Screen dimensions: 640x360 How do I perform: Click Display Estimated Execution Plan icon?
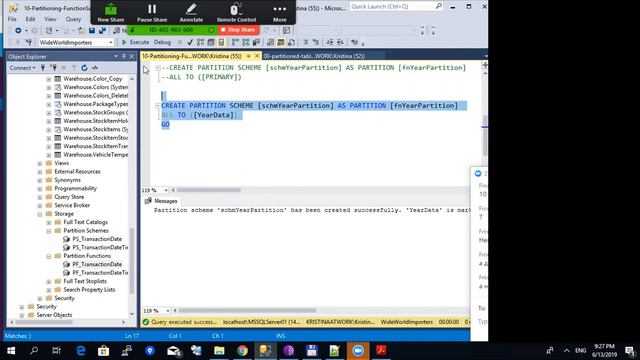200,42
